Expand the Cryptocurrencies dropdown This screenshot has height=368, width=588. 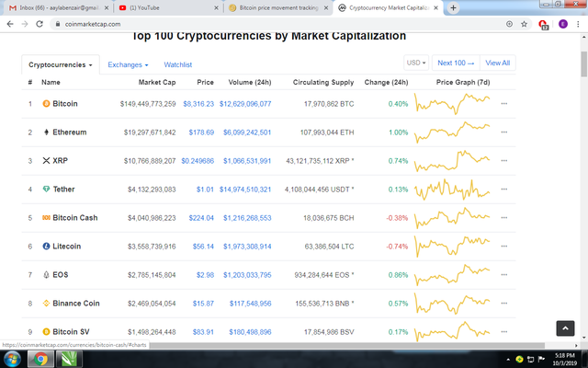(x=61, y=64)
